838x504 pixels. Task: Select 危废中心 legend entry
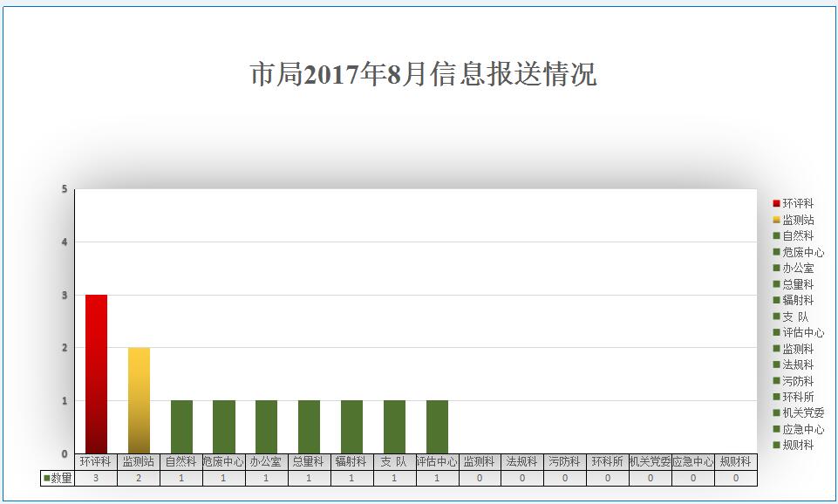(802, 252)
